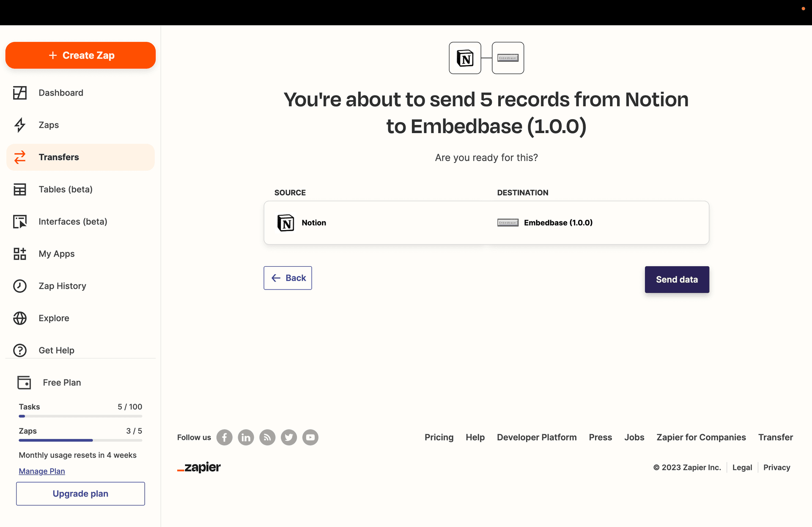Open the Pricing footer link
The height and width of the screenshot is (527, 812).
[439, 437]
